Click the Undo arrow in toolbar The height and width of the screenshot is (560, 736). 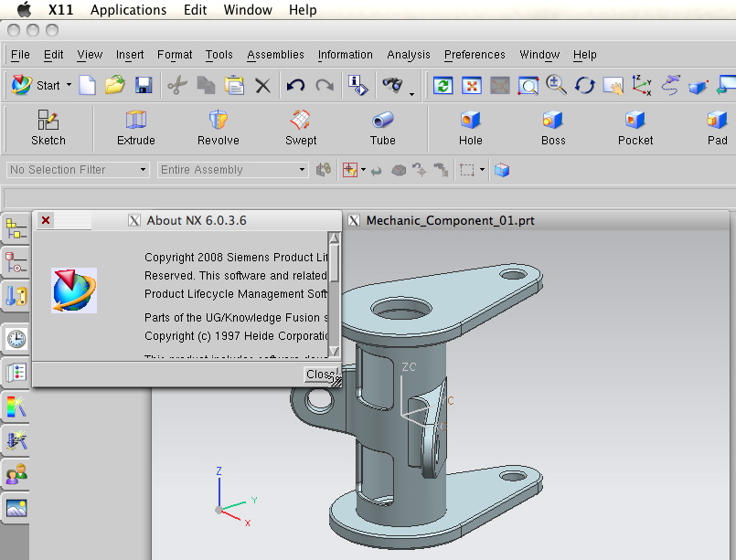294,86
